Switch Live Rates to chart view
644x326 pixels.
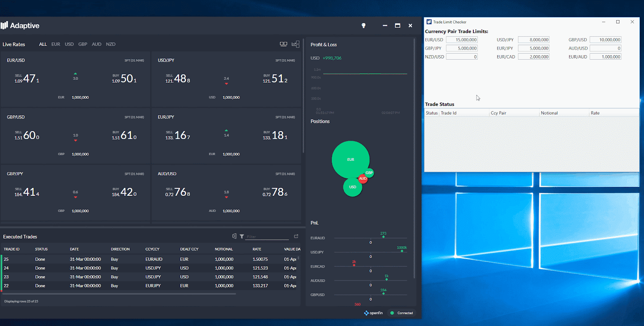(295, 44)
